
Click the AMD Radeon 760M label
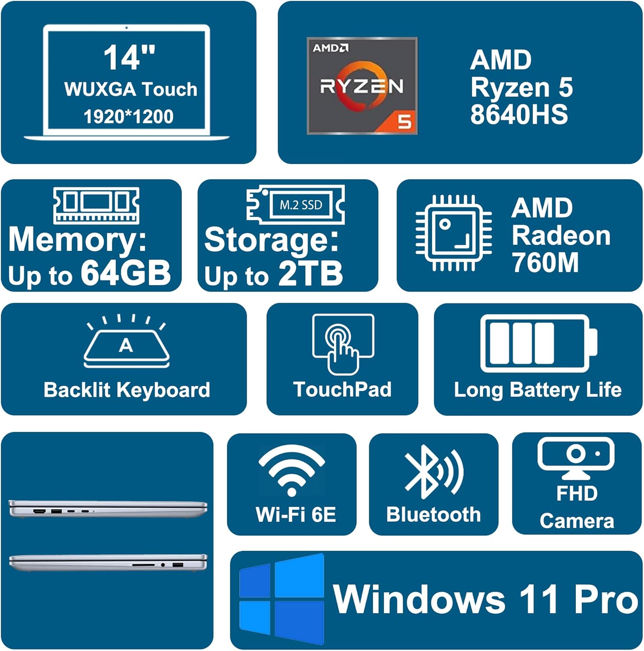561,235
